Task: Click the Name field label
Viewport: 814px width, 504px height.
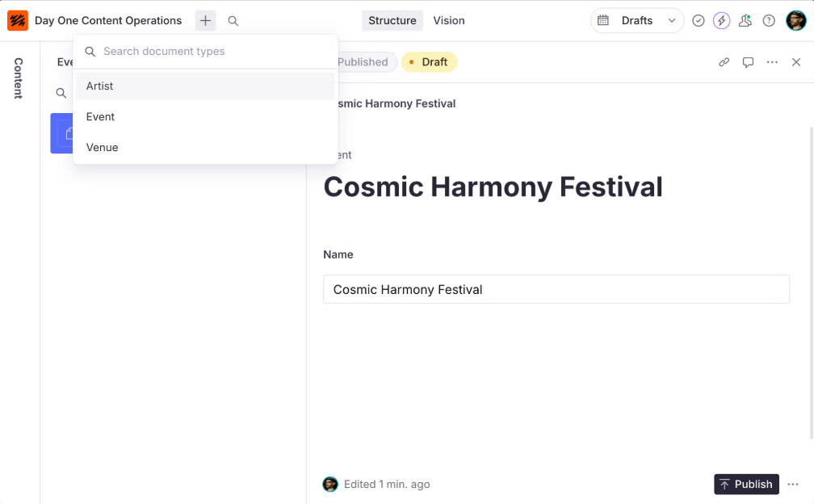Action: [x=338, y=255]
